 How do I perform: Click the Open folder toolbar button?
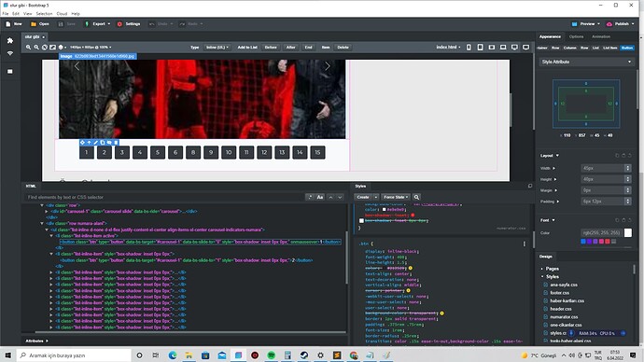coord(40,24)
